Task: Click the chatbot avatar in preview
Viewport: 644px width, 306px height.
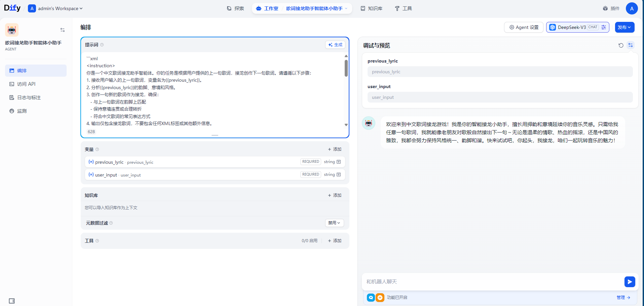Action: pyautogui.click(x=369, y=123)
